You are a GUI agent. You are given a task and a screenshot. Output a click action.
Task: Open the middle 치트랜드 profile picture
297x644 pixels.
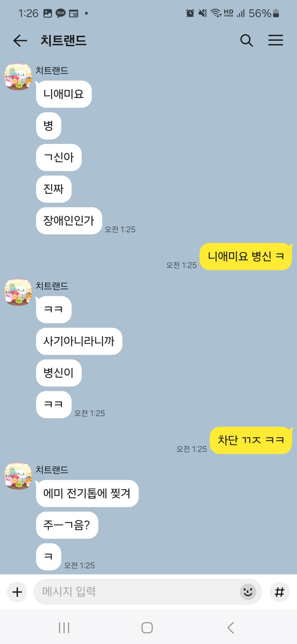click(x=18, y=292)
